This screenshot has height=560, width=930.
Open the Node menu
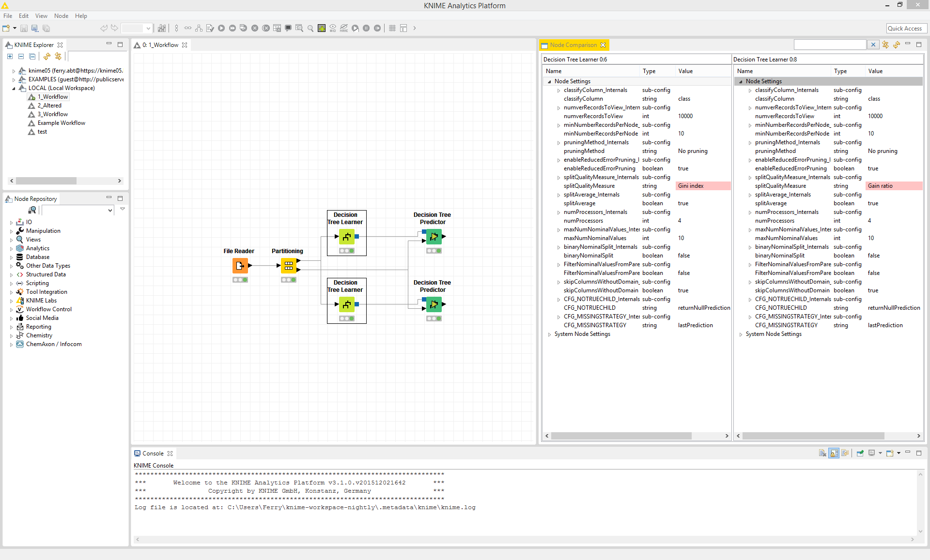pyautogui.click(x=61, y=16)
